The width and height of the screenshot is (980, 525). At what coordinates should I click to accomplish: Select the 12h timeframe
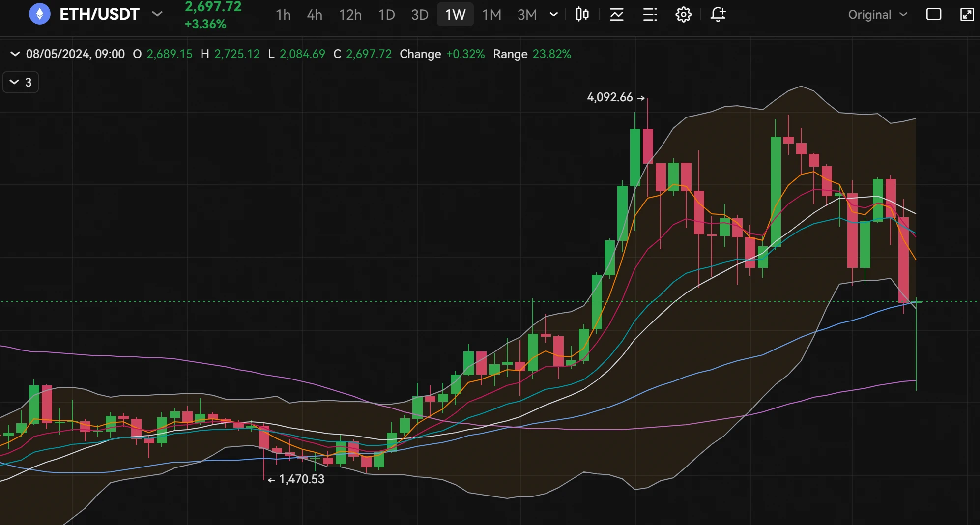tap(350, 15)
